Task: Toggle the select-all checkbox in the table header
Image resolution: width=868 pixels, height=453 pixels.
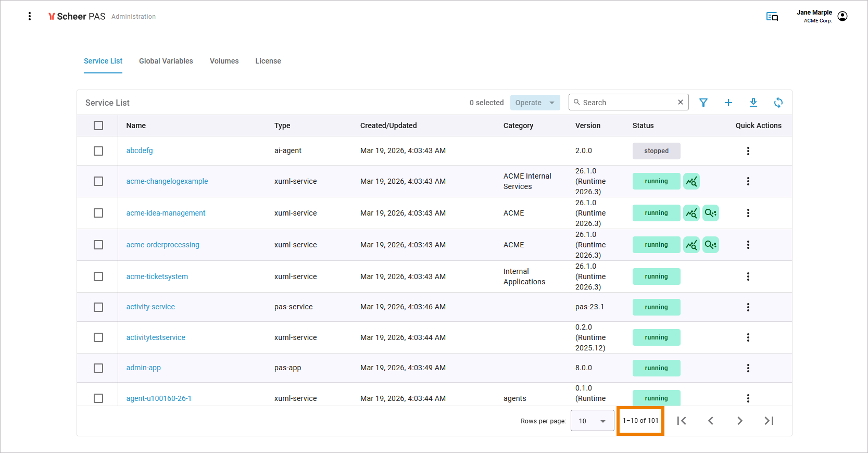Action: [98, 125]
